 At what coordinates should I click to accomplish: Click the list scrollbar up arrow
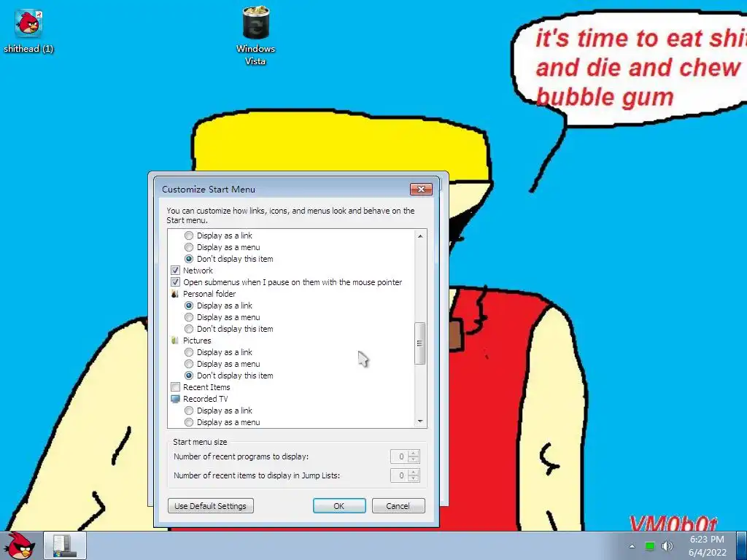420,236
